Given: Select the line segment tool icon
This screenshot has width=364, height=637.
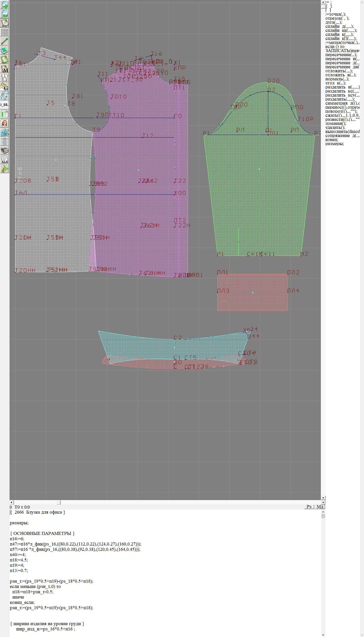Looking at the screenshot, I should pyautogui.click(x=5, y=41).
